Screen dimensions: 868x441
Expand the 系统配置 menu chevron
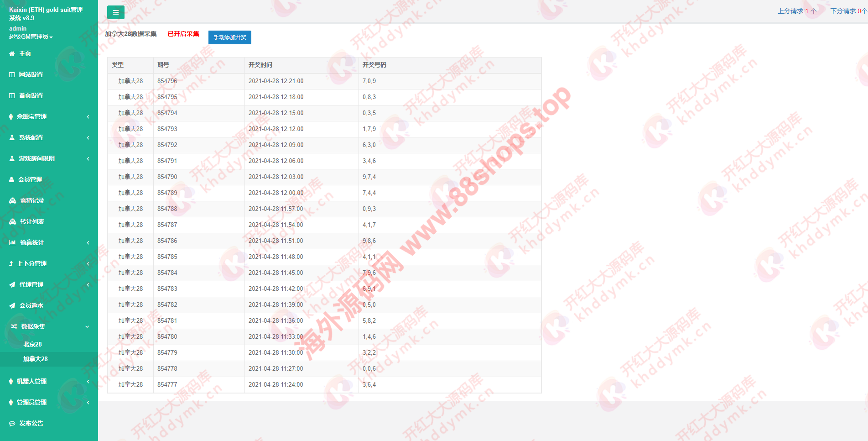[x=88, y=138]
